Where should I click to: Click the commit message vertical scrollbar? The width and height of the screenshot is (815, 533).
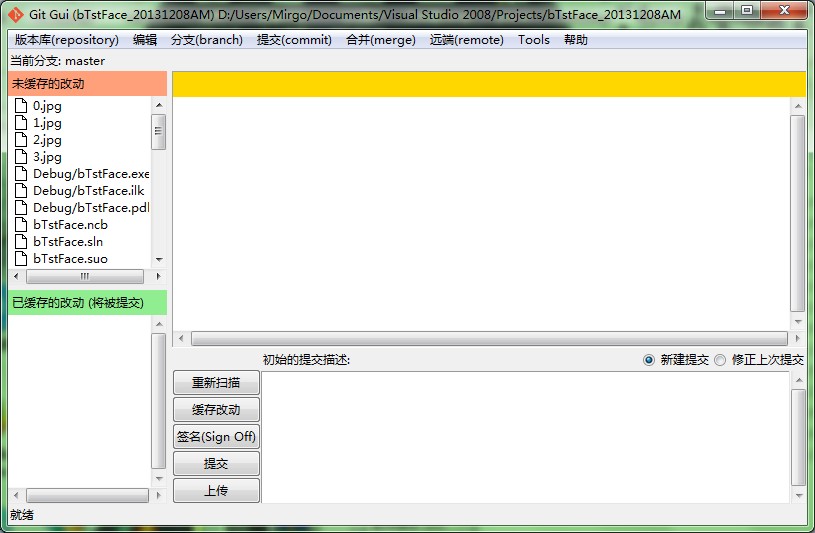(x=798, y=437)
